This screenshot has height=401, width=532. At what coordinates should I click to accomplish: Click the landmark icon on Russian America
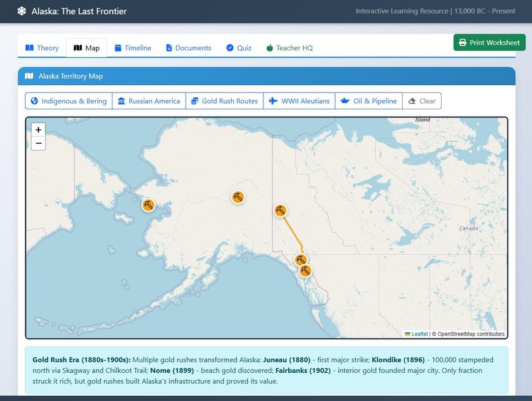121,101
